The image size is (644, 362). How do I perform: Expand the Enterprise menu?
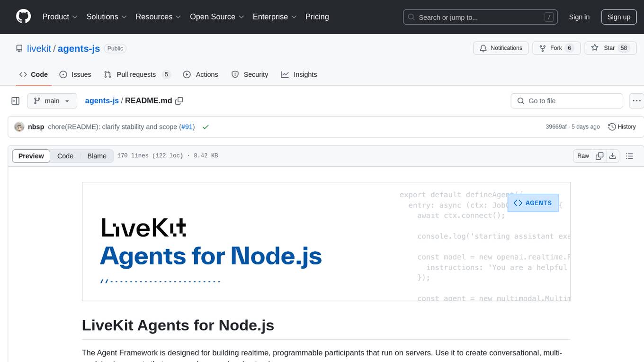click(x=275, y=17)
